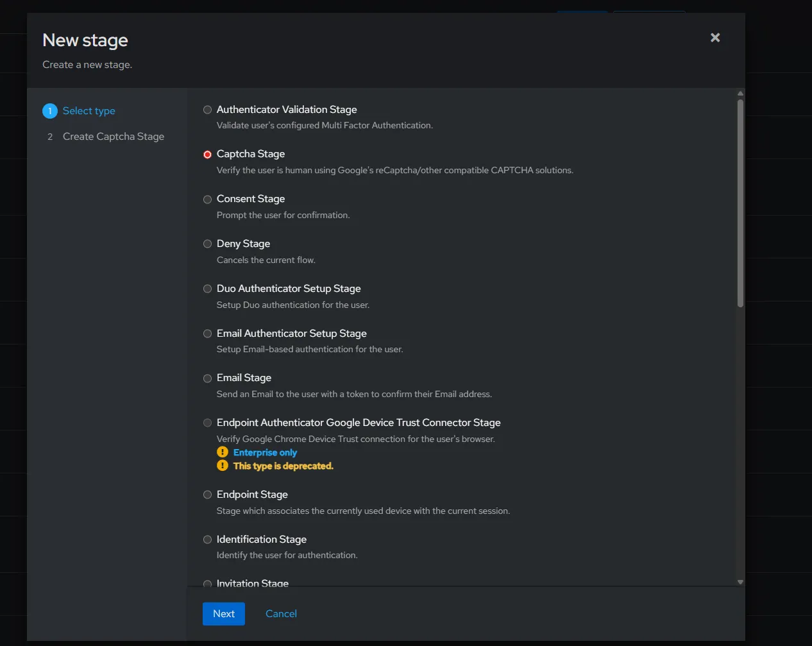Viewport: 812px width, 646px height.
Task: Select the Email Stage radio button
Action: tap(207, 378)
